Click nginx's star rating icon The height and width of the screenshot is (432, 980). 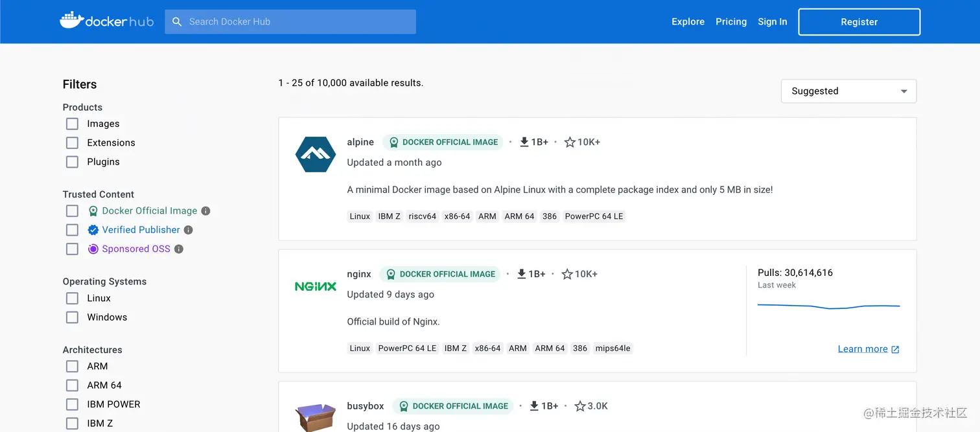(567, 274)
